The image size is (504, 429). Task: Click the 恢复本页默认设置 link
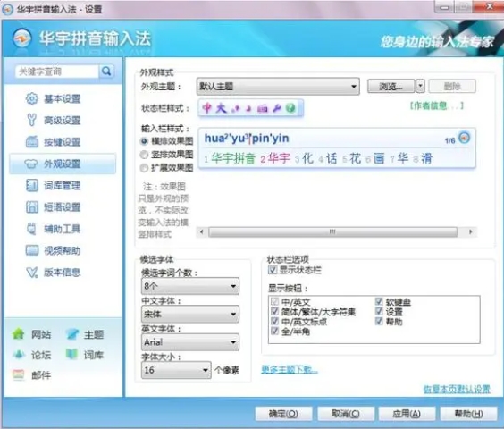point(457,389)
